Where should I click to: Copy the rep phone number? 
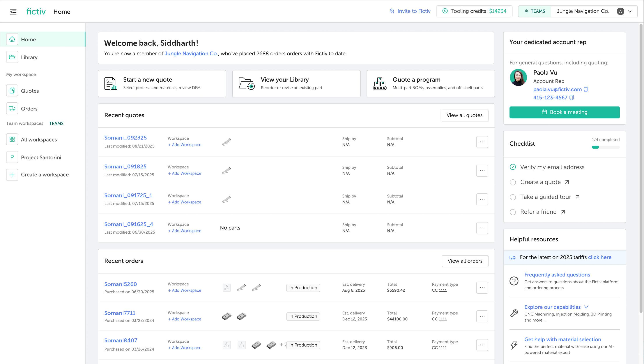click(571, 98)
